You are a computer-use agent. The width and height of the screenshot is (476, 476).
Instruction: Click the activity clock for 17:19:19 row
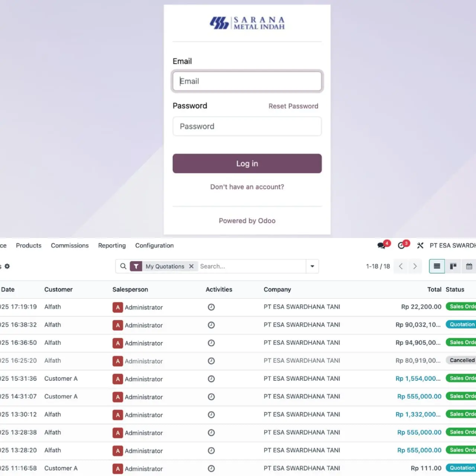coord(211,307)
